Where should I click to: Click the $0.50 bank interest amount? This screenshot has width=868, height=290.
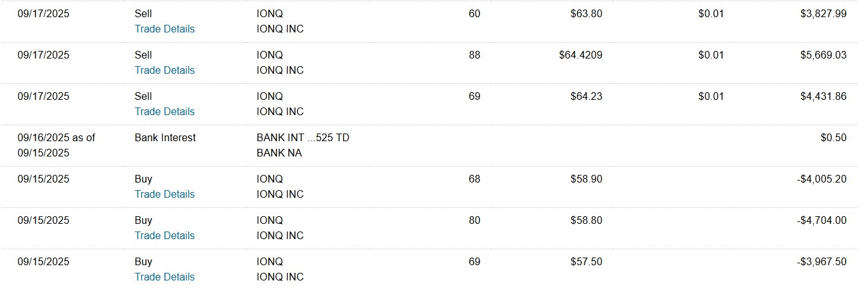[834, 137]
